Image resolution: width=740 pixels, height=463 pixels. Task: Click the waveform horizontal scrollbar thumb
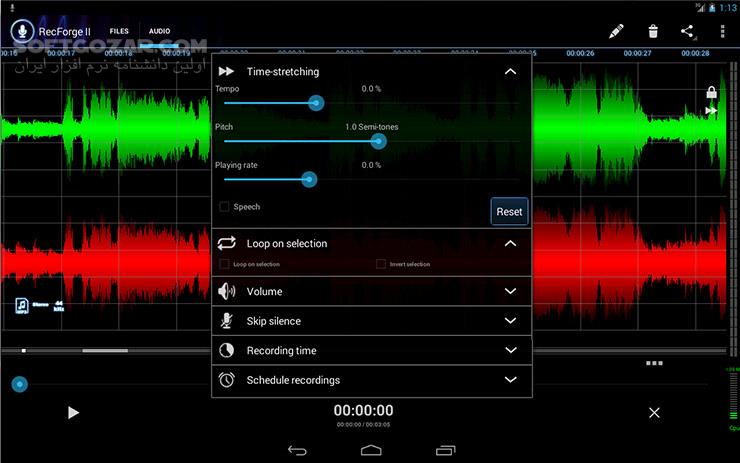coord(105,351)
